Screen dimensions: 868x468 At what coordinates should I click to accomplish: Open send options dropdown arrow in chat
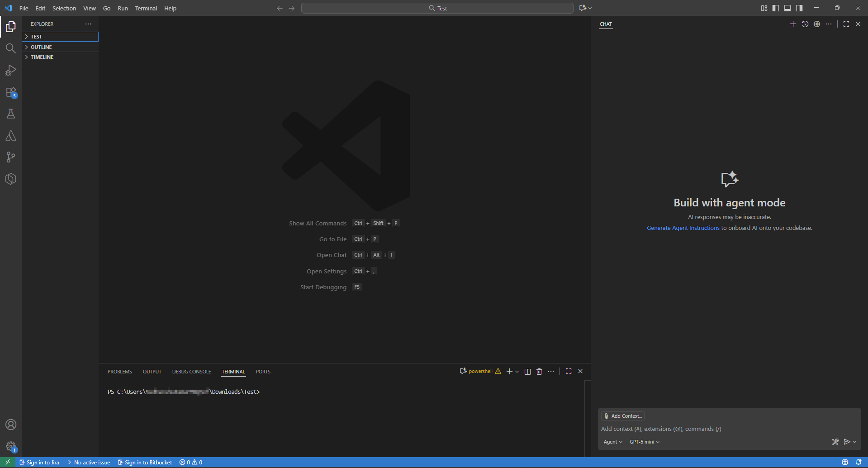854,442
